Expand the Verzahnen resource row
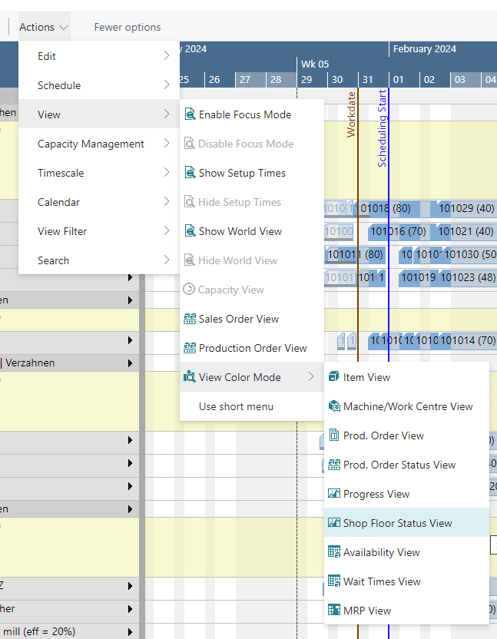 [130, 363]
